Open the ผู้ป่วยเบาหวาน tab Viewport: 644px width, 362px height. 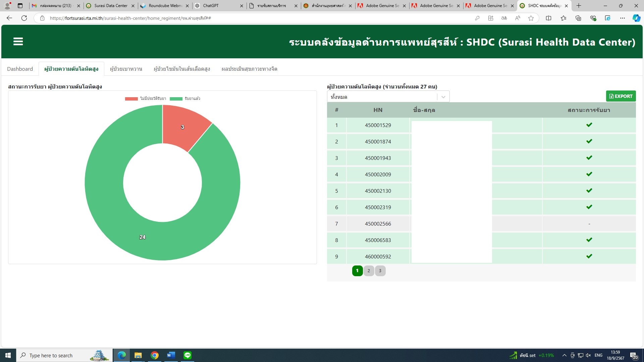(x=126, y=69)
